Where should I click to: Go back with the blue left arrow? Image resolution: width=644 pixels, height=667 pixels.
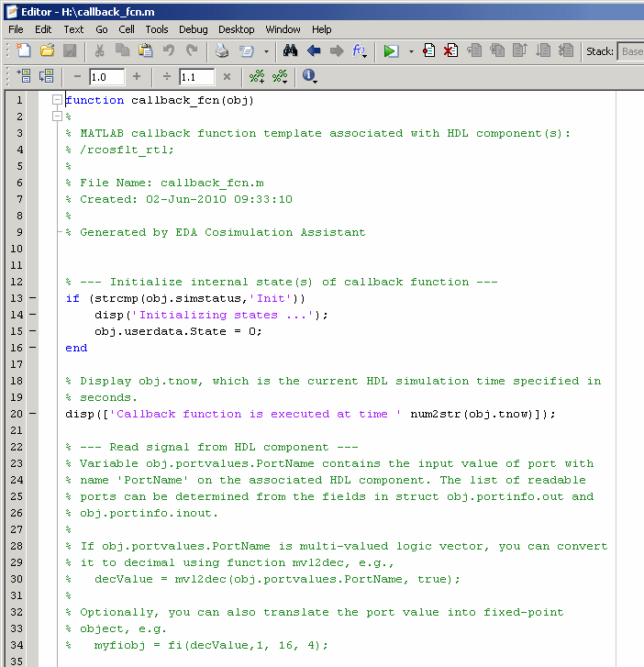(314, 51)
